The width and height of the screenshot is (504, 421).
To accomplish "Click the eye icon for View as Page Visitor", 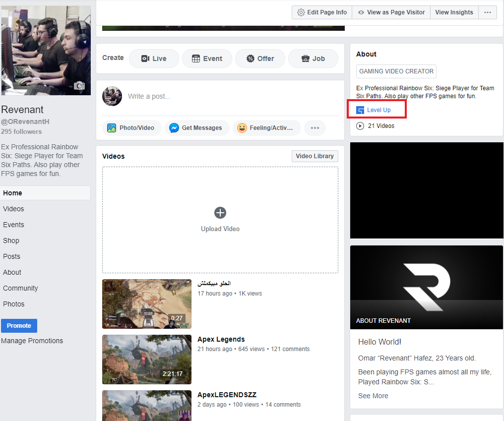I will click(361, 12).
